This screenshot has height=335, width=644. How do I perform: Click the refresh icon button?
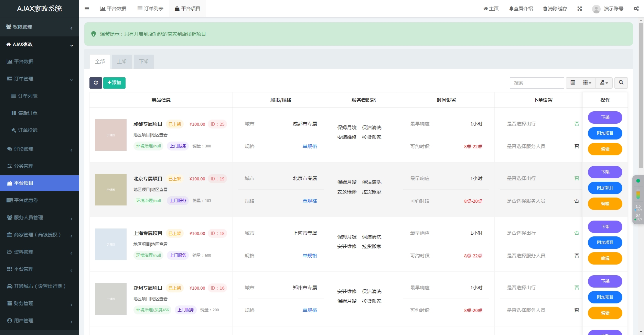[96, 83]
